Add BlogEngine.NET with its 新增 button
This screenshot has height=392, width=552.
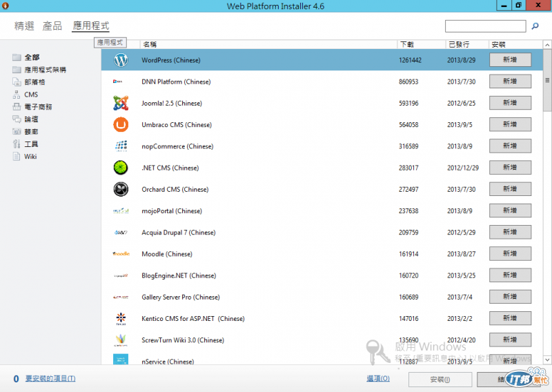510,275
